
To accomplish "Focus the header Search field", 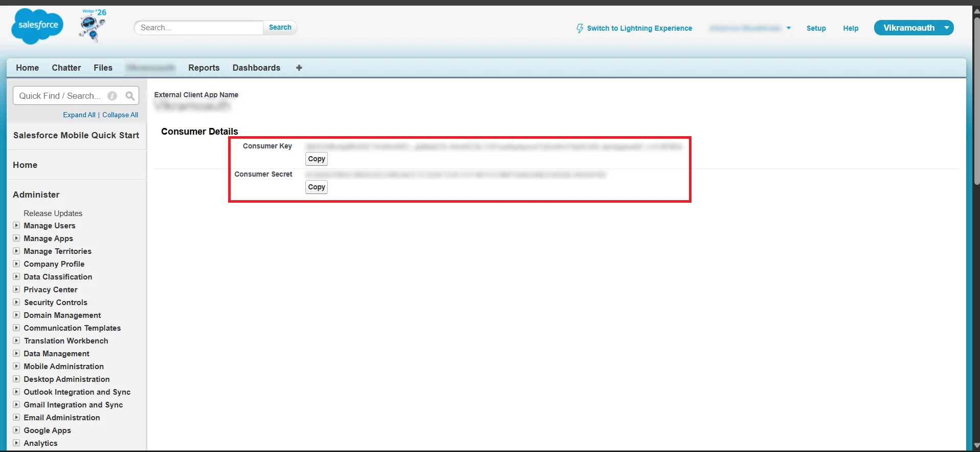I will [x=198, y=28].
